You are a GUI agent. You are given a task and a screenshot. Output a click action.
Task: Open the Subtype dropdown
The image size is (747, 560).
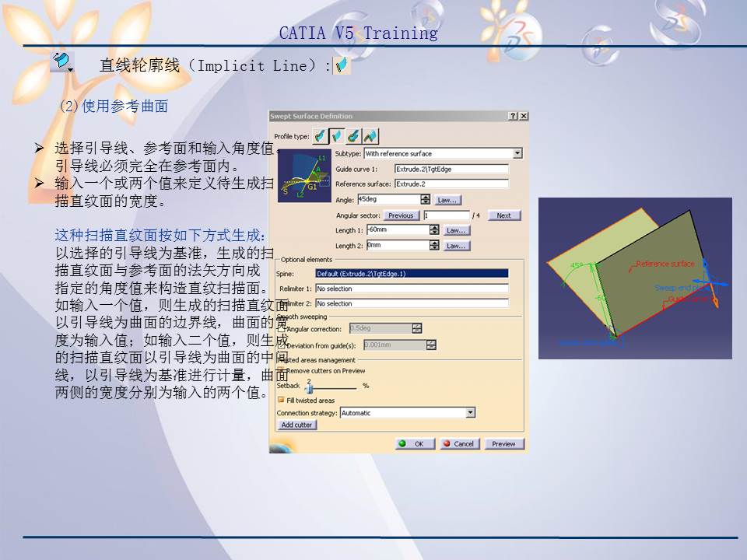point(517,152)
